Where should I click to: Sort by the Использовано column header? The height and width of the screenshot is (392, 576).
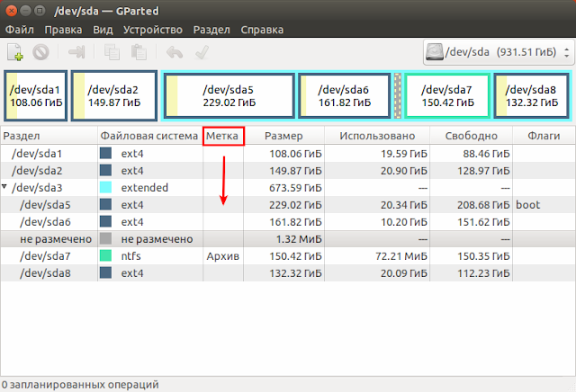coord(377,136)
